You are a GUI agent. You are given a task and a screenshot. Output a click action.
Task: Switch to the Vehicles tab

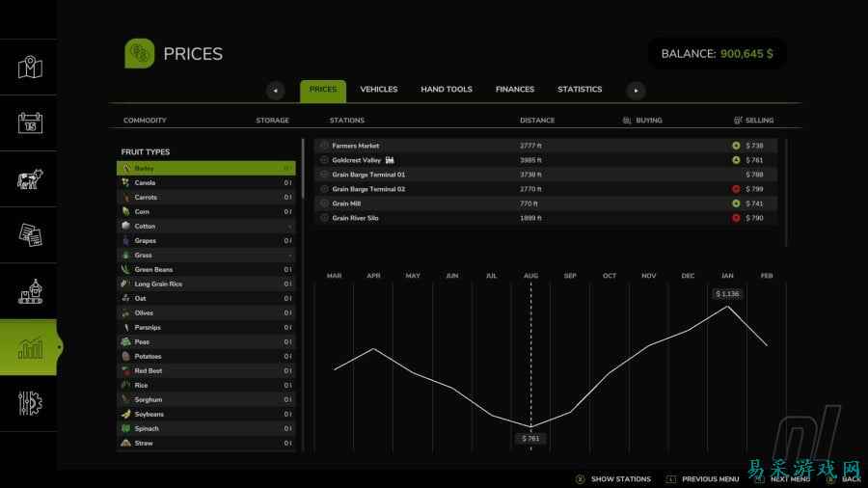378,90
